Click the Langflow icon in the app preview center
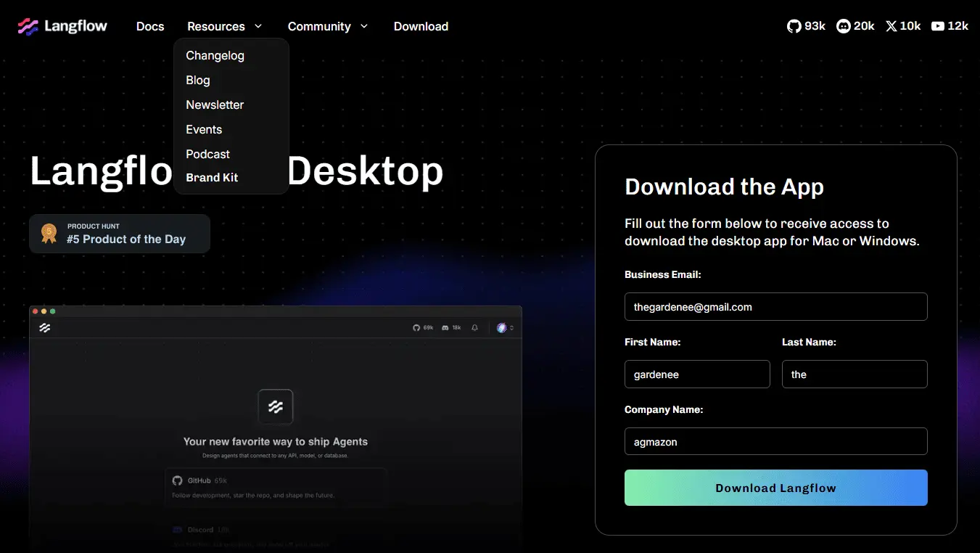 tap(276, 406)
